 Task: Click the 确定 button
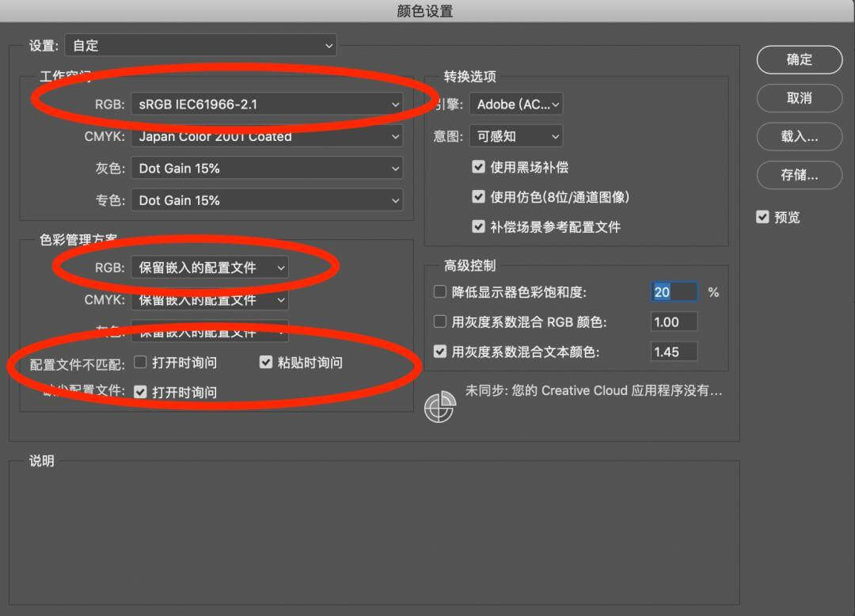click(x=800, y=59)
